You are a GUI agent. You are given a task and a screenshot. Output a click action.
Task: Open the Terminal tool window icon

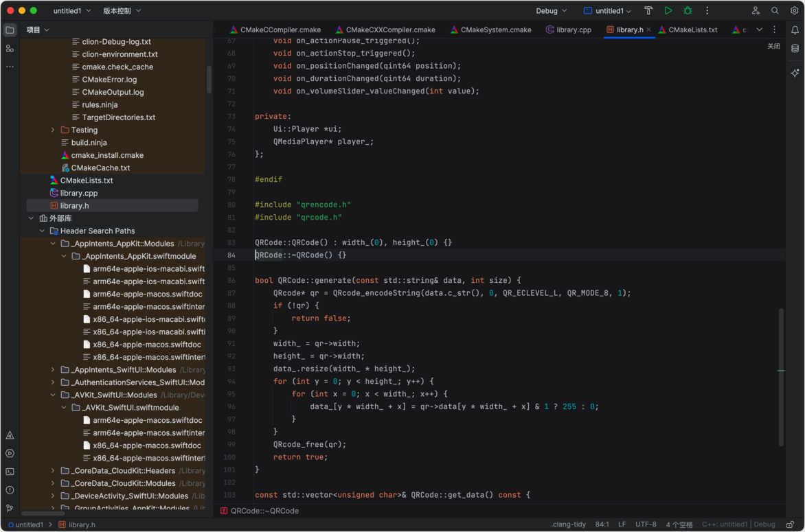(10, 472)
